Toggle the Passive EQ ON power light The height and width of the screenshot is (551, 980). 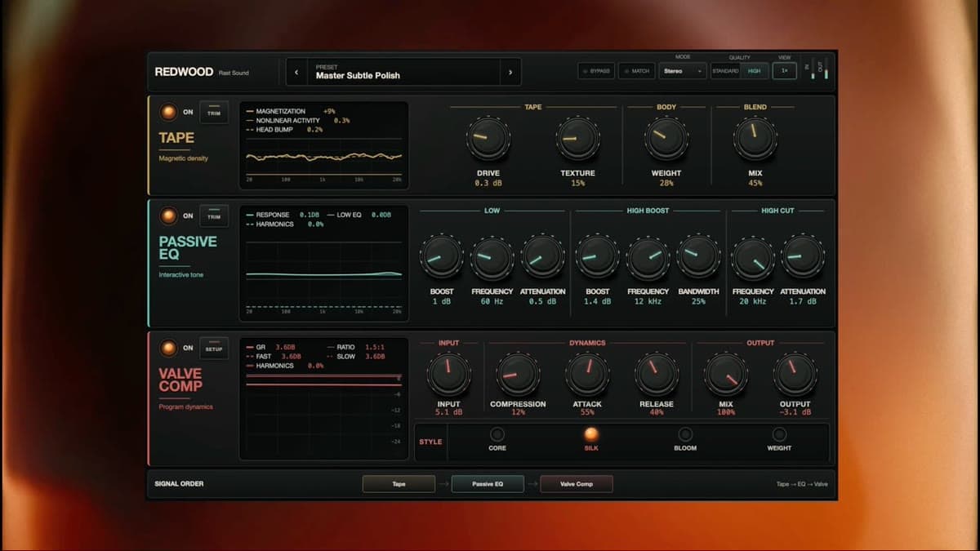[168, 216]
